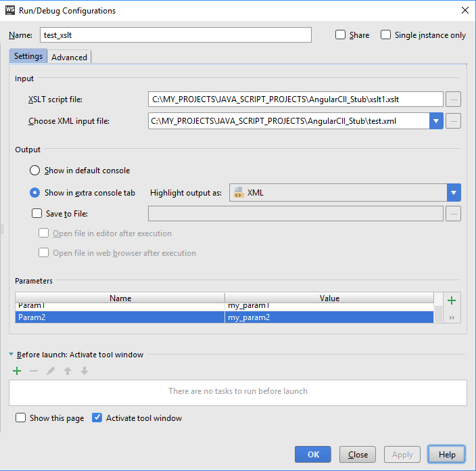Add a before launch task

point(17,371)
